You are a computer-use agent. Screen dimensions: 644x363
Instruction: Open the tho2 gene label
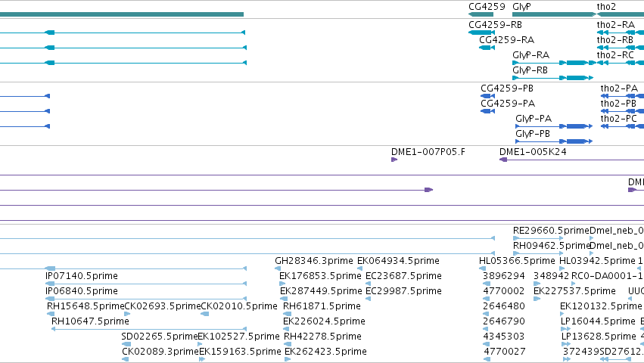(606, 7)
